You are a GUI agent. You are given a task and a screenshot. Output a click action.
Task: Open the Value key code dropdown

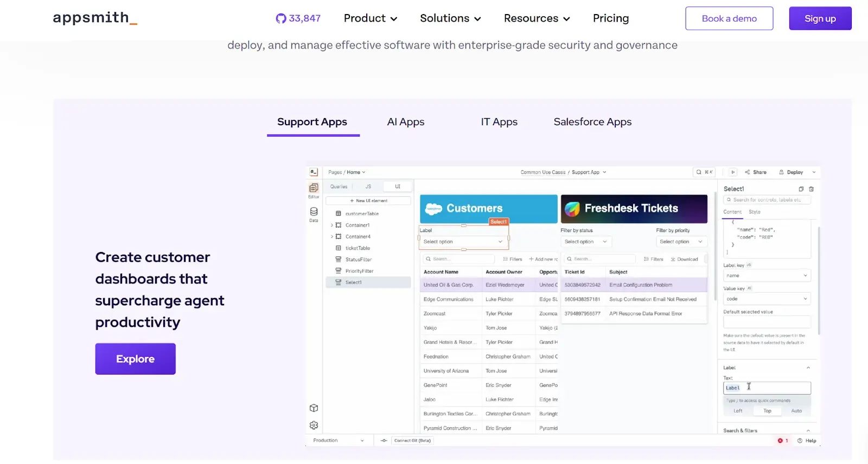point(767,299)
